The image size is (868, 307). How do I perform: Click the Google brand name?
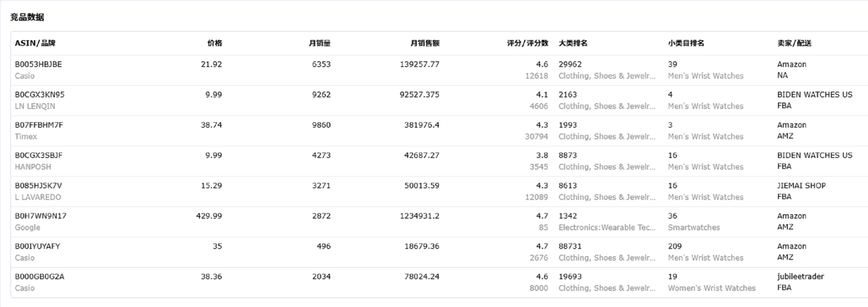(27, 228)
